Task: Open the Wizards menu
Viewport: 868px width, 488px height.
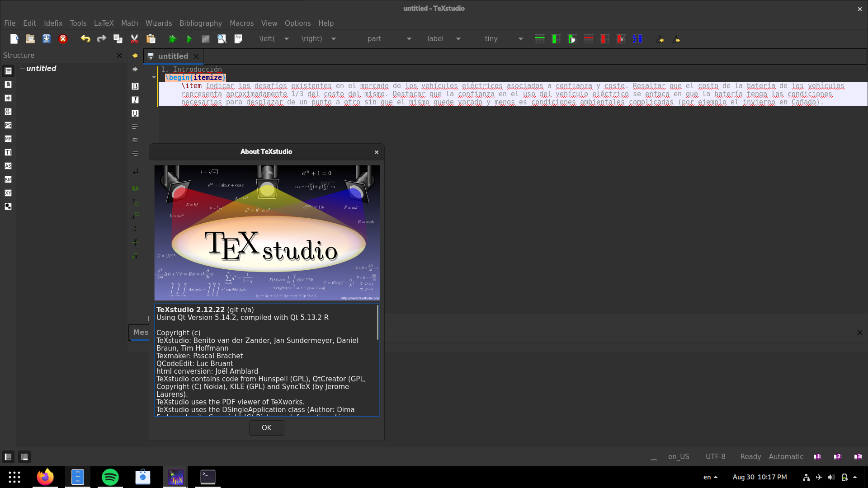Action: tap(159, 23)
